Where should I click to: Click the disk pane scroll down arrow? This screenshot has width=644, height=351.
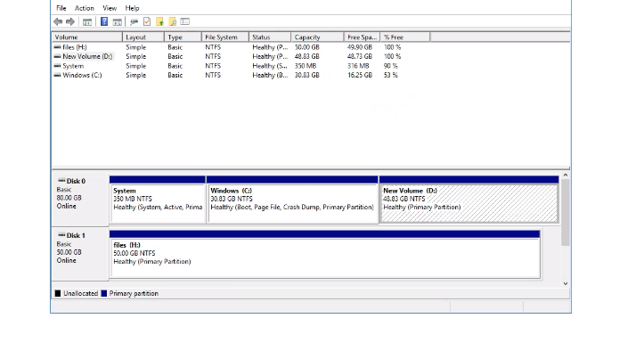click(566, 283)
